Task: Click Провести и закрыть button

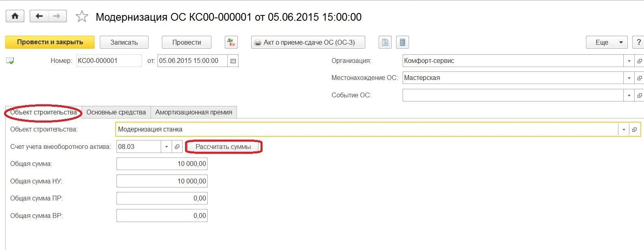Action: pos(50,42)
